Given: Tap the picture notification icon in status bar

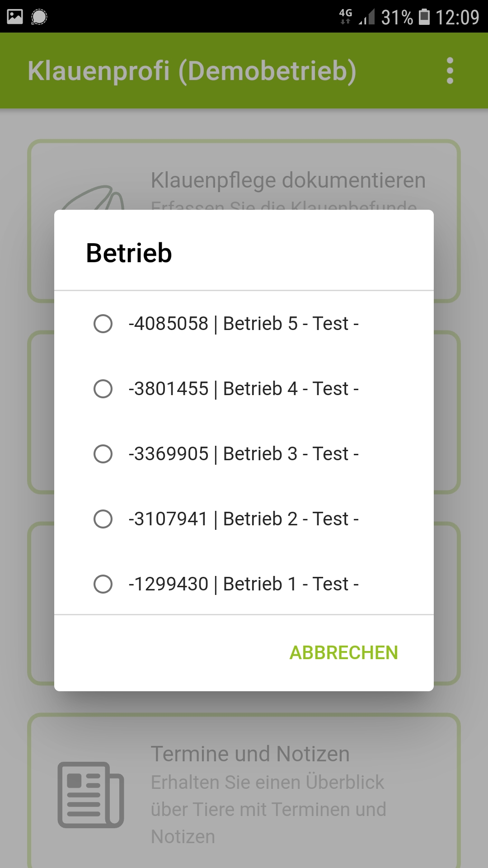Looking at the screenshot, I should pos(15,17).
